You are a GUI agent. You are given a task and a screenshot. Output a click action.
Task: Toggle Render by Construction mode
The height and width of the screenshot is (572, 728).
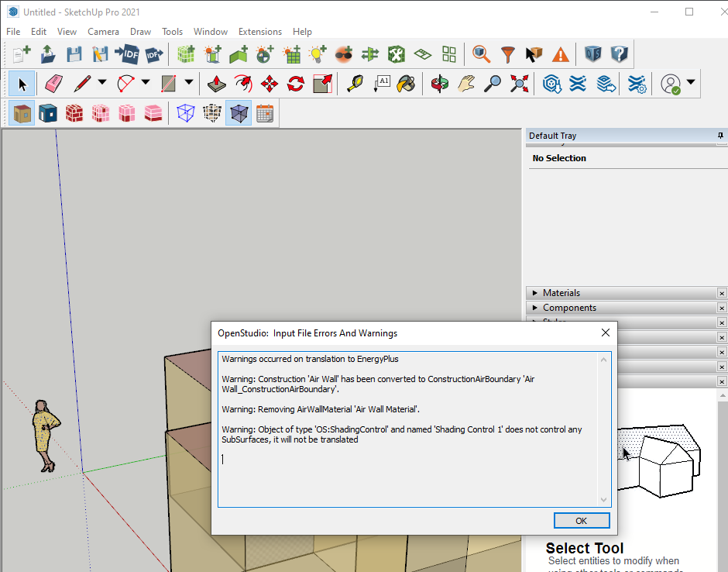pos(74,113)
